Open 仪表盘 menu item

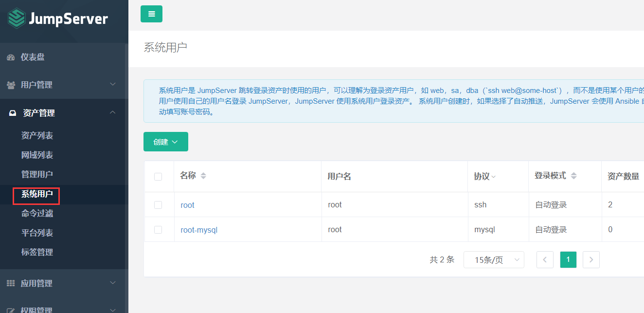33,57
